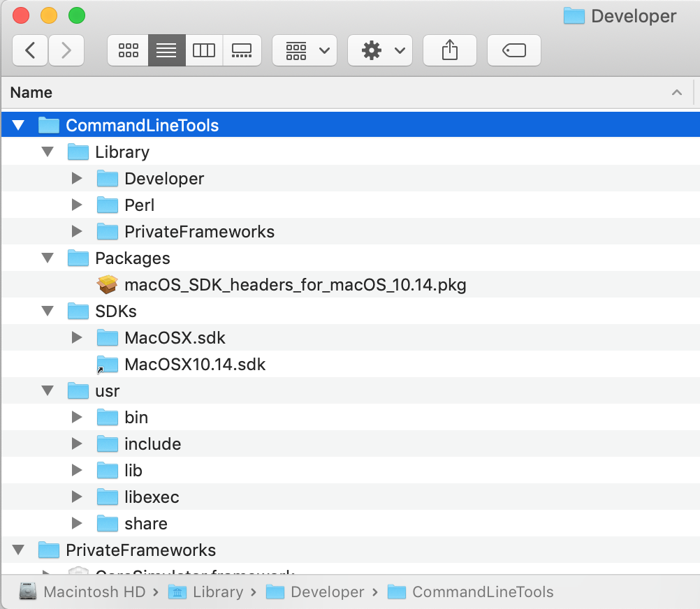Click the Share toolbar icon
The width and height of the screenshot is (700, 609).
coord(450,50)
